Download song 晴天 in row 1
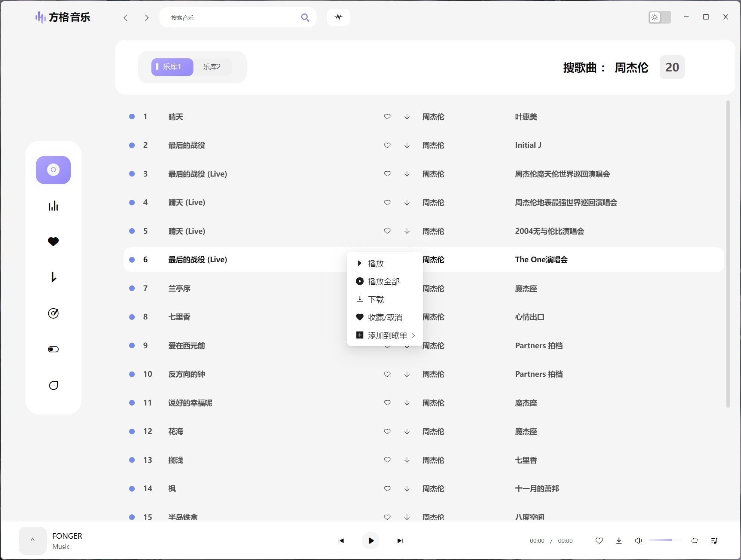 407,117
